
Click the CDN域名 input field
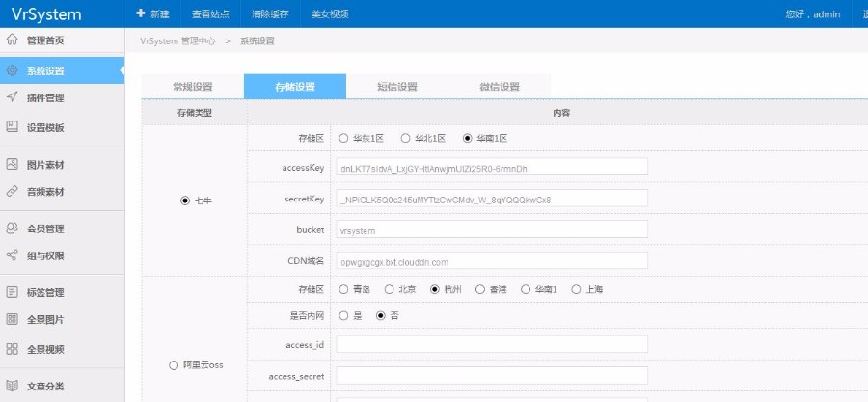click(492, 260)
